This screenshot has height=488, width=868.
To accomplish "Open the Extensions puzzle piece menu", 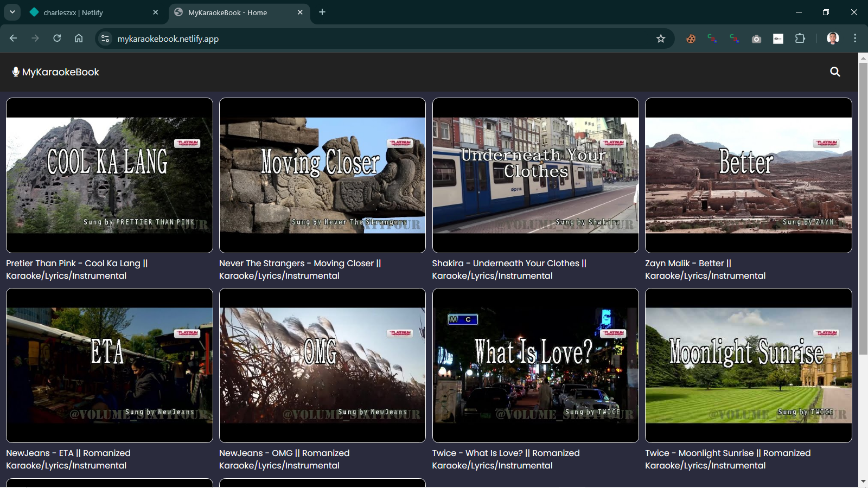I will (800, 38).
